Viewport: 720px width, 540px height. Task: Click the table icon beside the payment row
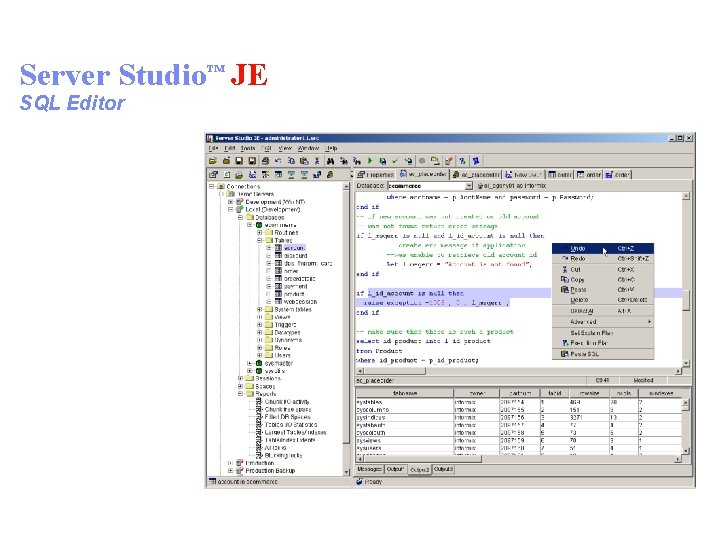(x=278, y=286)
